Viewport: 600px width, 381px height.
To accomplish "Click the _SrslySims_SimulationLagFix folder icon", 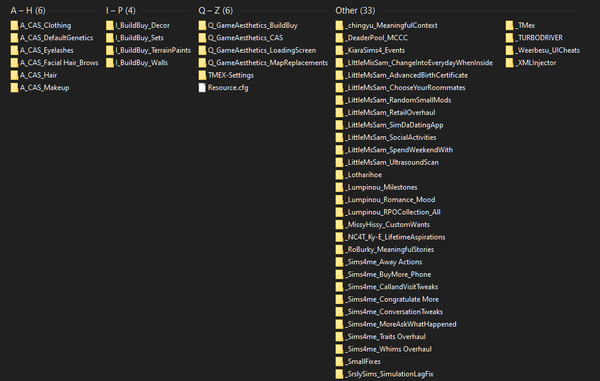I will point(339,374).
